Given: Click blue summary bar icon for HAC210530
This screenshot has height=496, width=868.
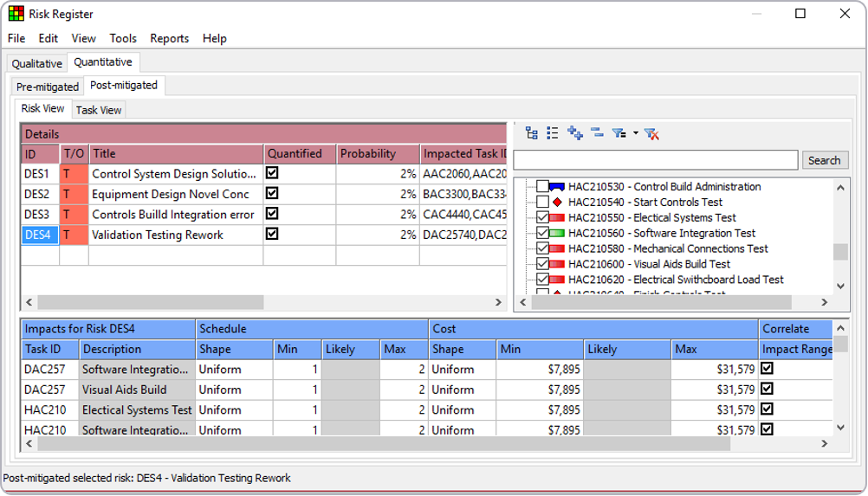Looking at the screenshot, I should coord(557,187).
